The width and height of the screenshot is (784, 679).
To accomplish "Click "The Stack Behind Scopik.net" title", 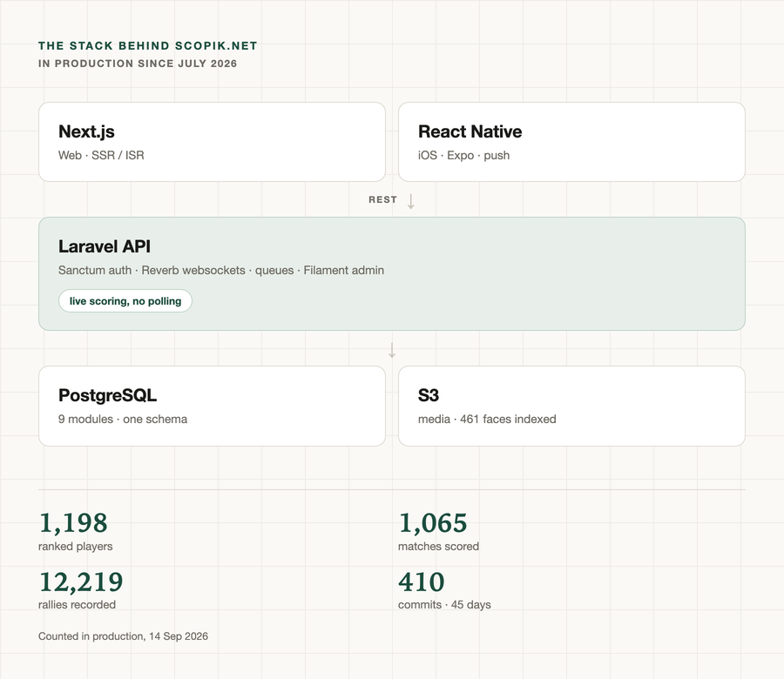I will (x=148, y=46).
